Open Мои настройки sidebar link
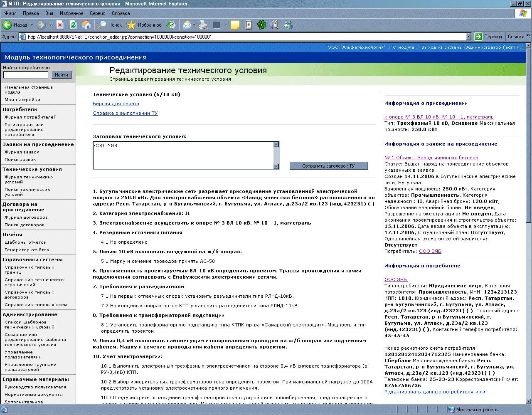Screen dimensions: 532x415 click(x=22, y=100)
